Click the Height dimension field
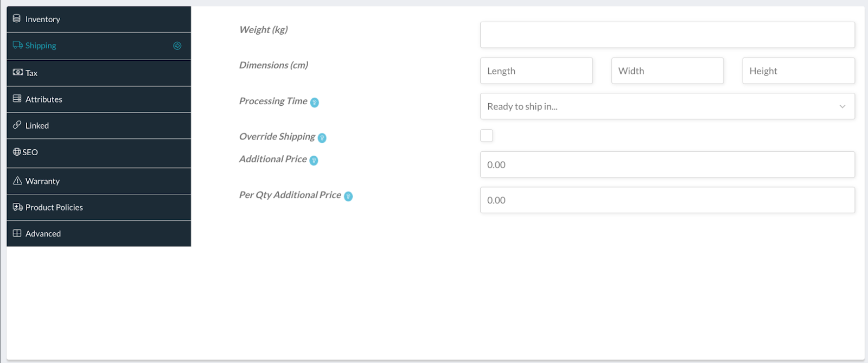868x363 pixels. point(798,71)
